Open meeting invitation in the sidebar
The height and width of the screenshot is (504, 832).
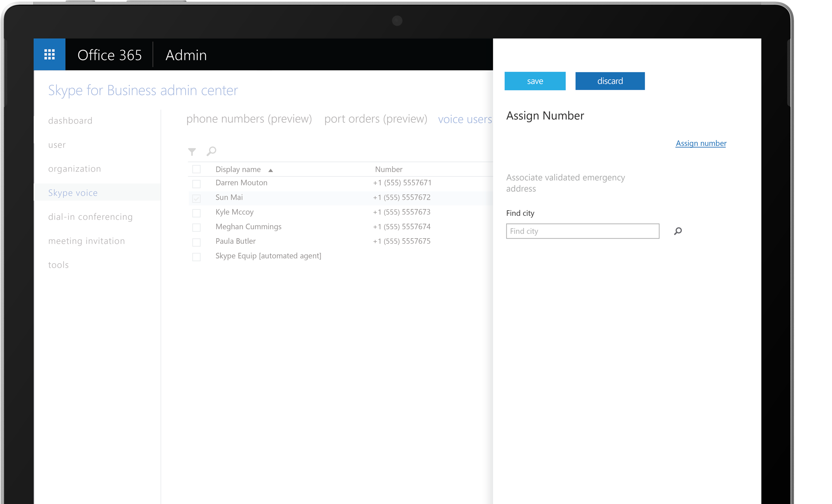[87, 241]
